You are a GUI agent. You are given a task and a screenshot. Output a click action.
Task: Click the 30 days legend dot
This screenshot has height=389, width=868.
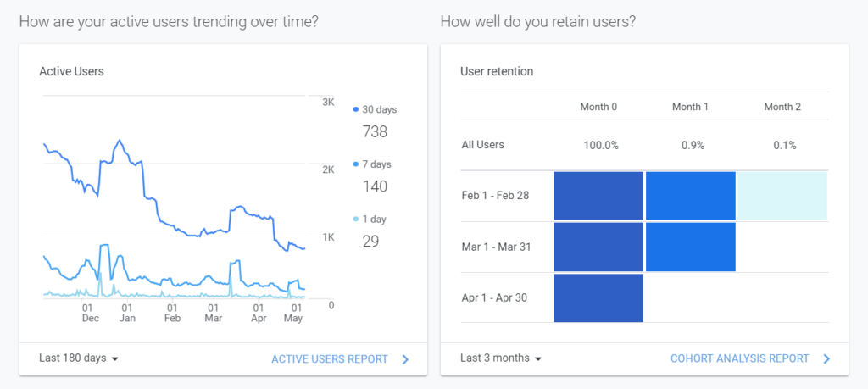point(355,110)
